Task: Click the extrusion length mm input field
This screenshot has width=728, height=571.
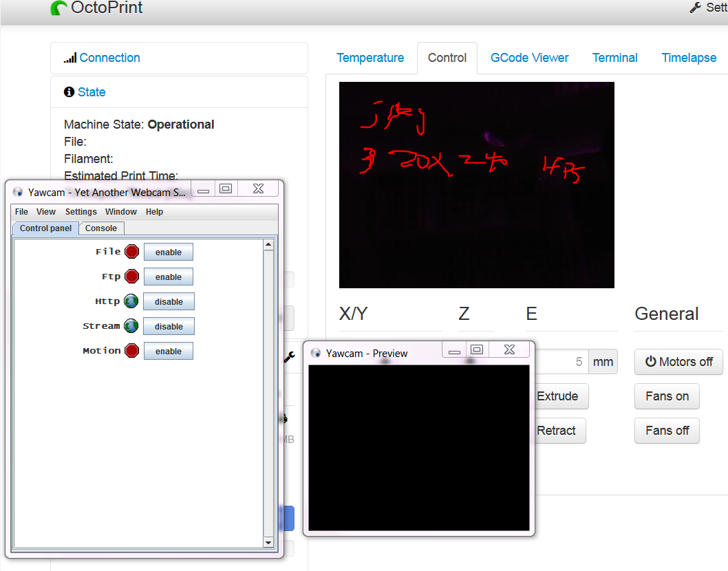Action: [561, 362]
